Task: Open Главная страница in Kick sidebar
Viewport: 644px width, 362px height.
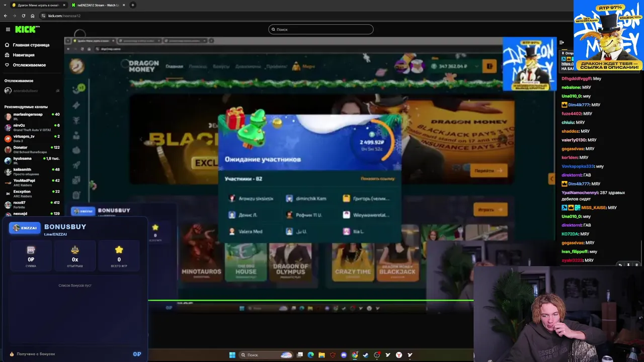Action: 27,45
